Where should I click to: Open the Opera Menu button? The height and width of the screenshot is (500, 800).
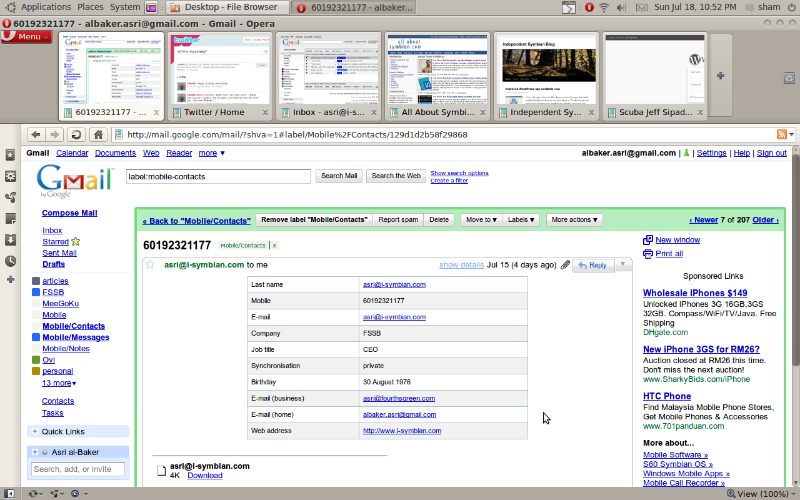pos(27,37)
